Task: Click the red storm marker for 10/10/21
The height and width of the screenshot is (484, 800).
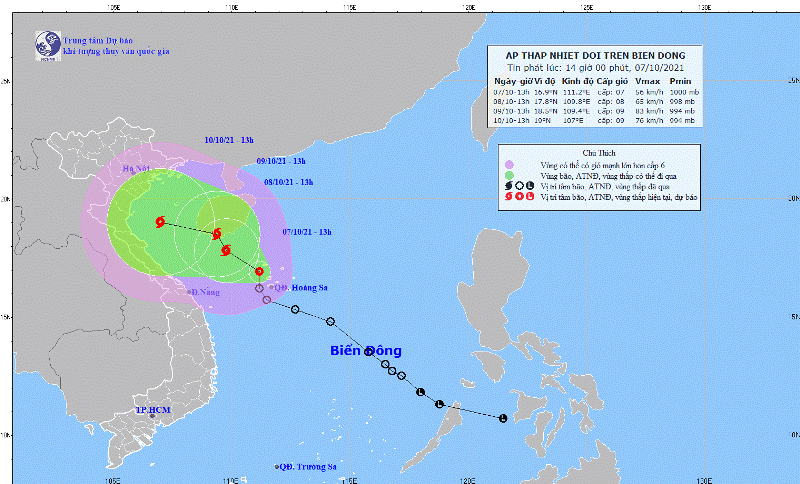Action: point(160,222)
